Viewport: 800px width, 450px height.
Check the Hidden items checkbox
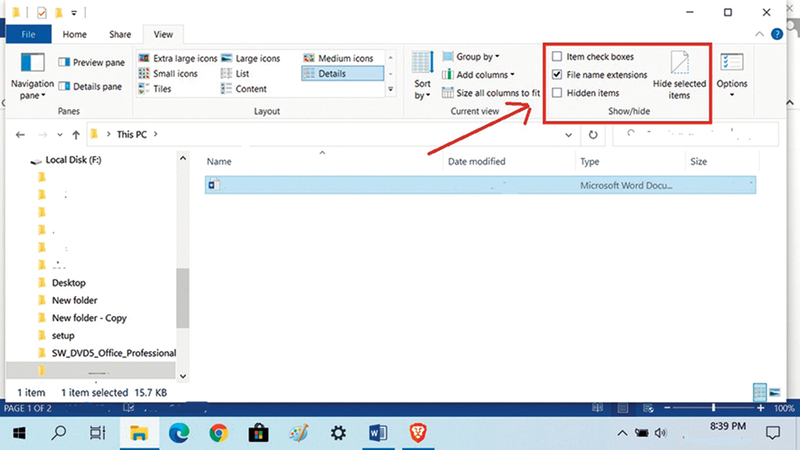pyautogui.click(x=558, y=92)
